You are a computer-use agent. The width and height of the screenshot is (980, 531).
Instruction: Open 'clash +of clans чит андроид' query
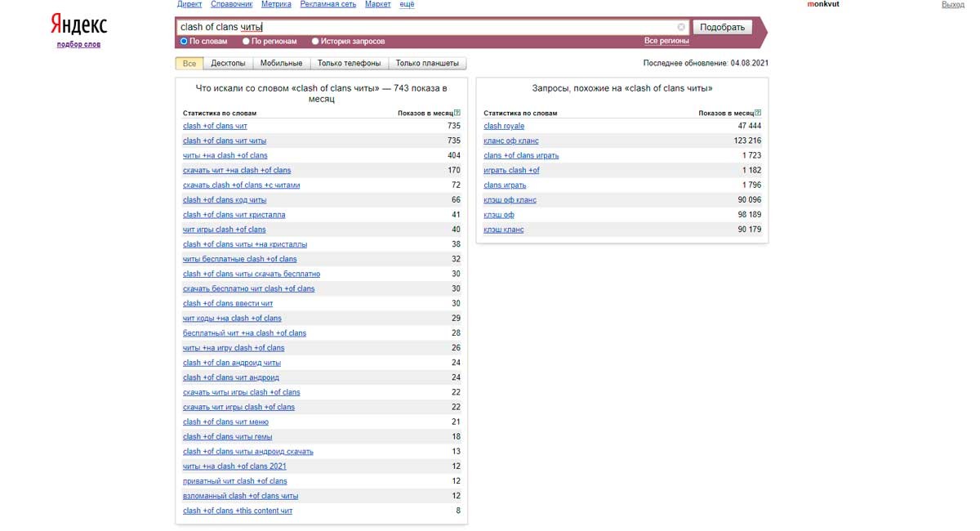click(x=231, y=377)
